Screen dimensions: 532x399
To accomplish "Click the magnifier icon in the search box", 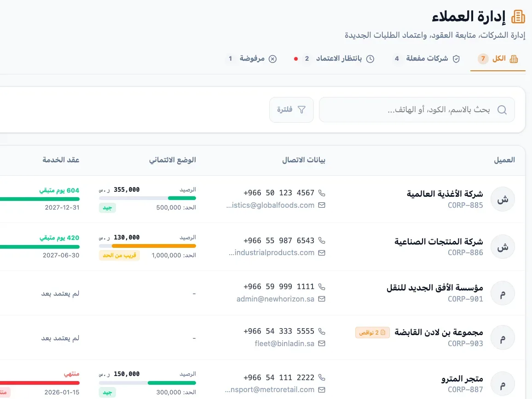I will (502, 110).
